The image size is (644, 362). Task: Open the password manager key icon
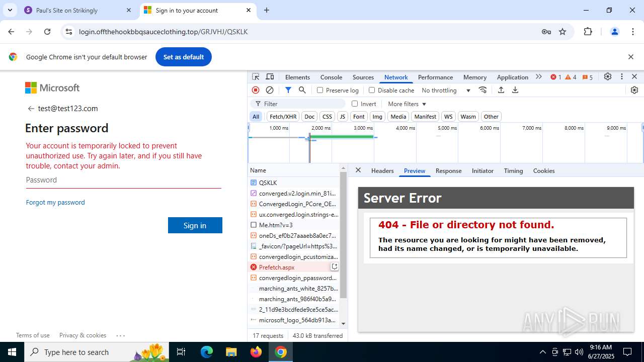click(546, 32)
